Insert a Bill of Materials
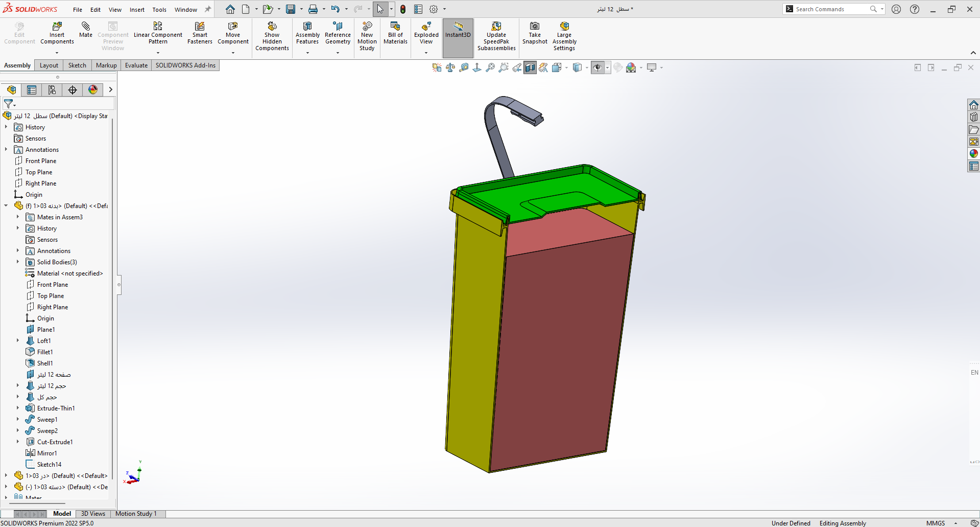This screenshot has width=980, height=527. pyautogui.click(x=395, y=33)
